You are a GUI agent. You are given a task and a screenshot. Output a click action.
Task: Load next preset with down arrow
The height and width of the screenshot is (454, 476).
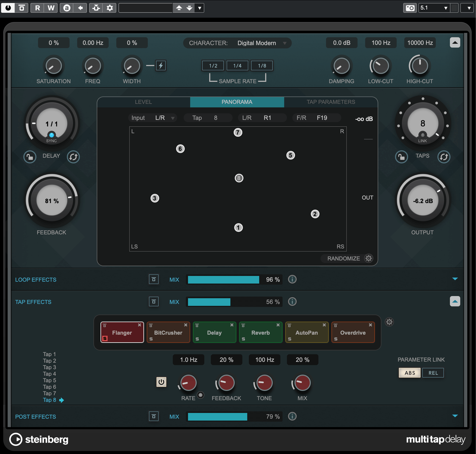[189, 8]
